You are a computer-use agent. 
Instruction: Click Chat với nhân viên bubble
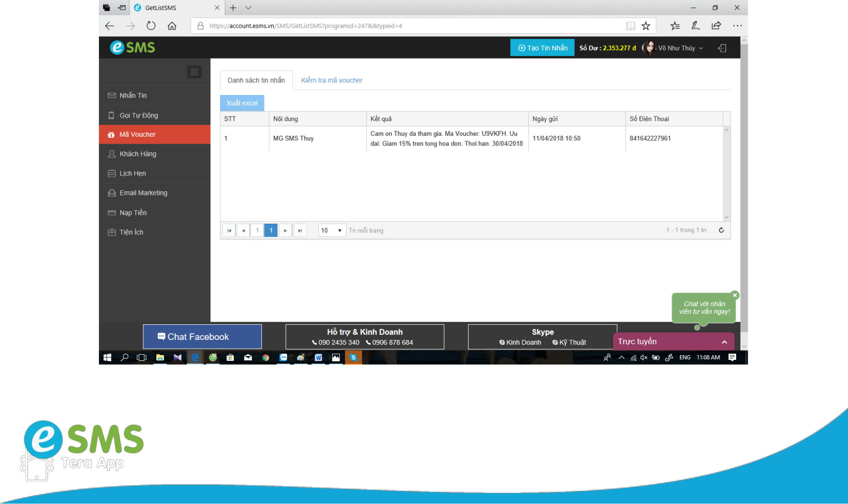click(704, 308)
